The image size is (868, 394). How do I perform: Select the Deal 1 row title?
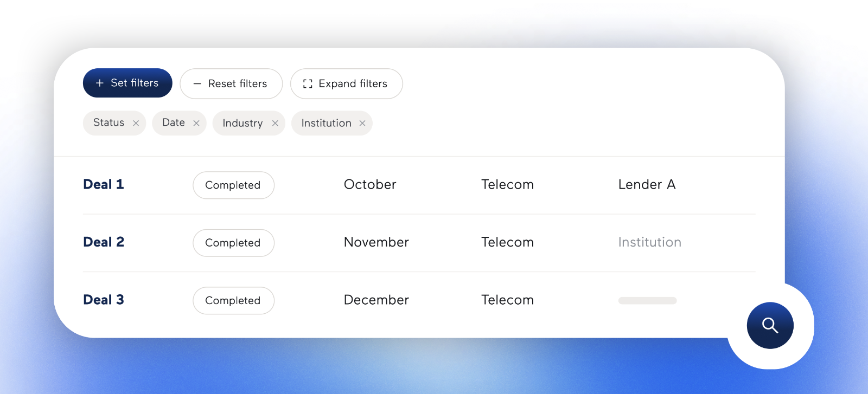104,184
